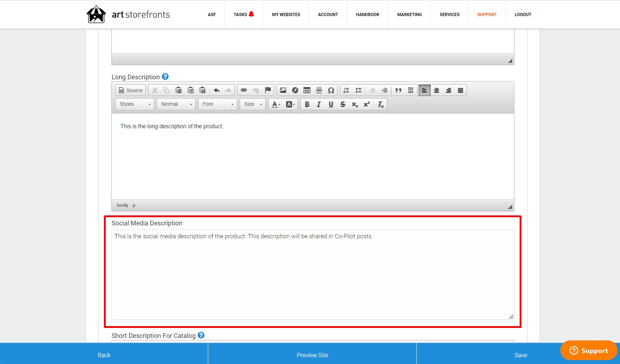Click the decrease indent icon
The image size is (620, 364).
pos(372,90)
